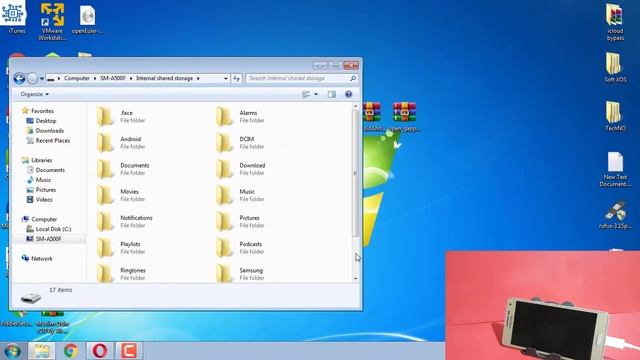640x360 pixels.
Task: Click File Explorer in the taskbar
Action: (x=41, y=351)
